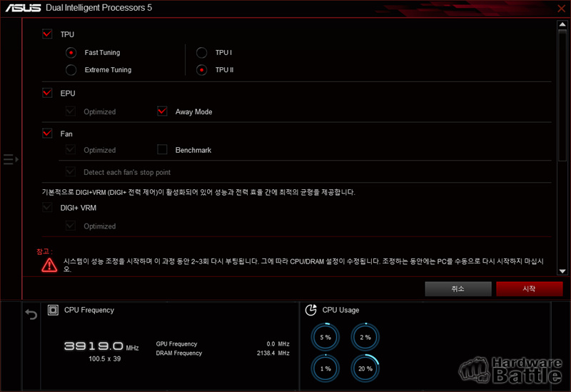571x392 pixels.
Task: Click the 0.0 MHz GPU value
Action: [278, 344]
